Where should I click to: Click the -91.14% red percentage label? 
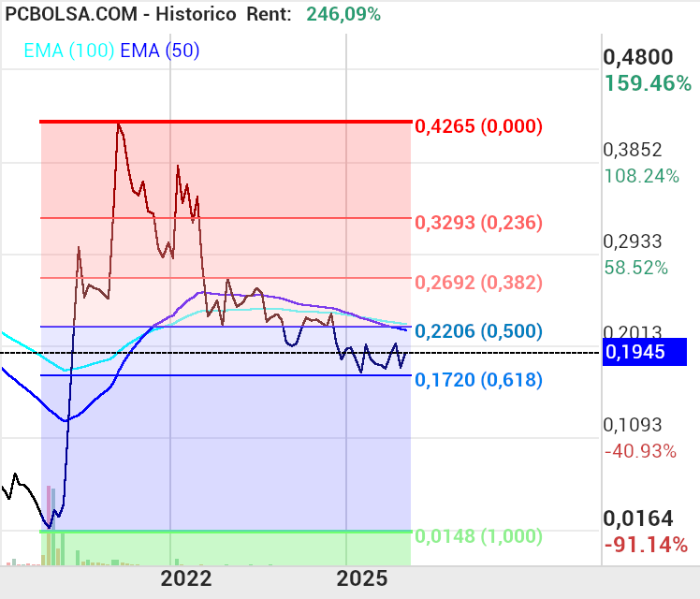point(647,545)
